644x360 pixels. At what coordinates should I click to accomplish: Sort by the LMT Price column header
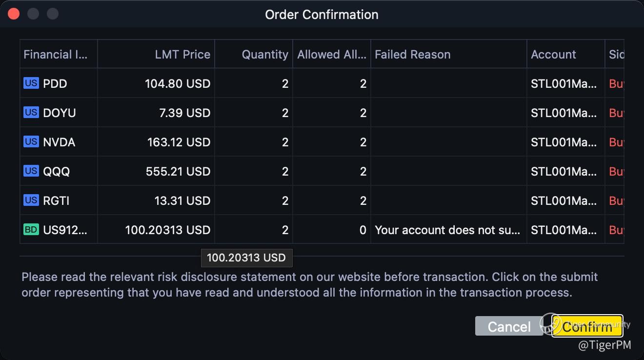click(x=182, y=54)
